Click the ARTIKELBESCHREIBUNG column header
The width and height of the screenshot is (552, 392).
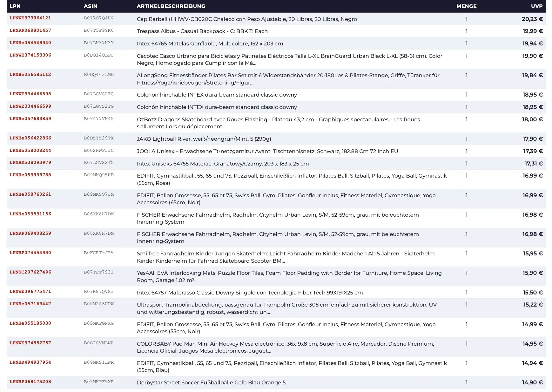pyautogui.click(x=171, y=6)
